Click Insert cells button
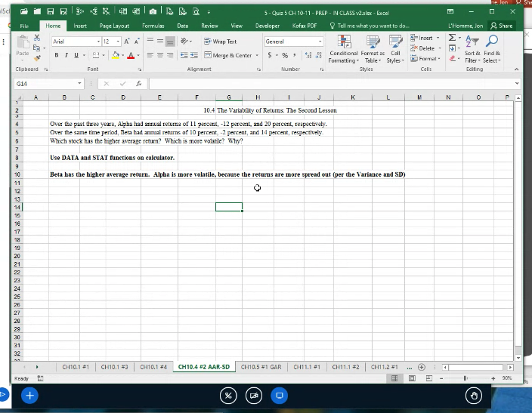This screenshot has height=413, width=532. [422, 38]
